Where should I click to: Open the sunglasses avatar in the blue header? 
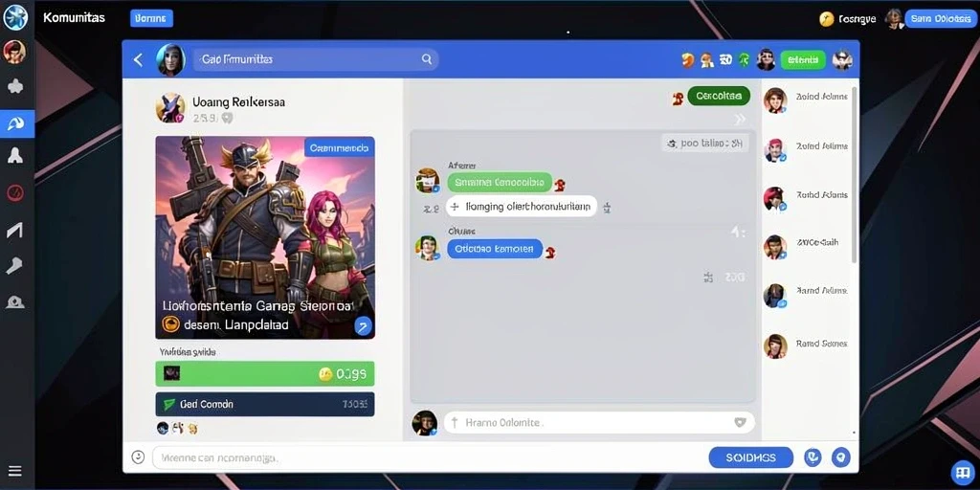tap(766, 59)
